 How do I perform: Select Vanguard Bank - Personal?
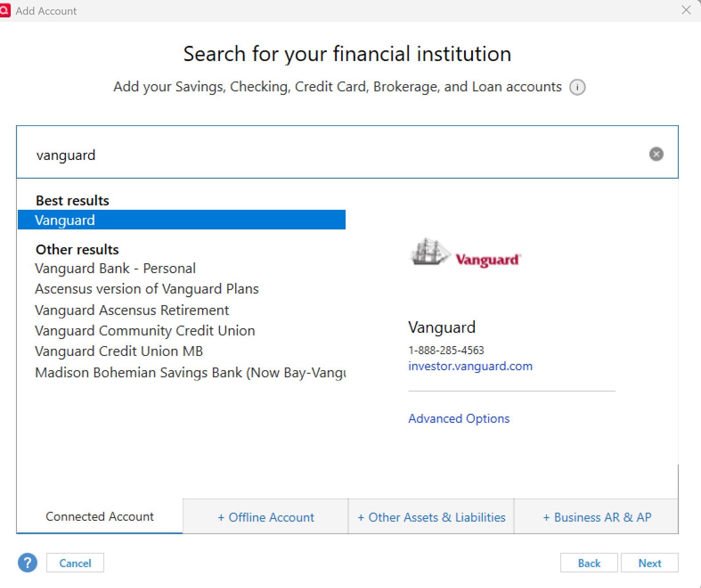115,268
